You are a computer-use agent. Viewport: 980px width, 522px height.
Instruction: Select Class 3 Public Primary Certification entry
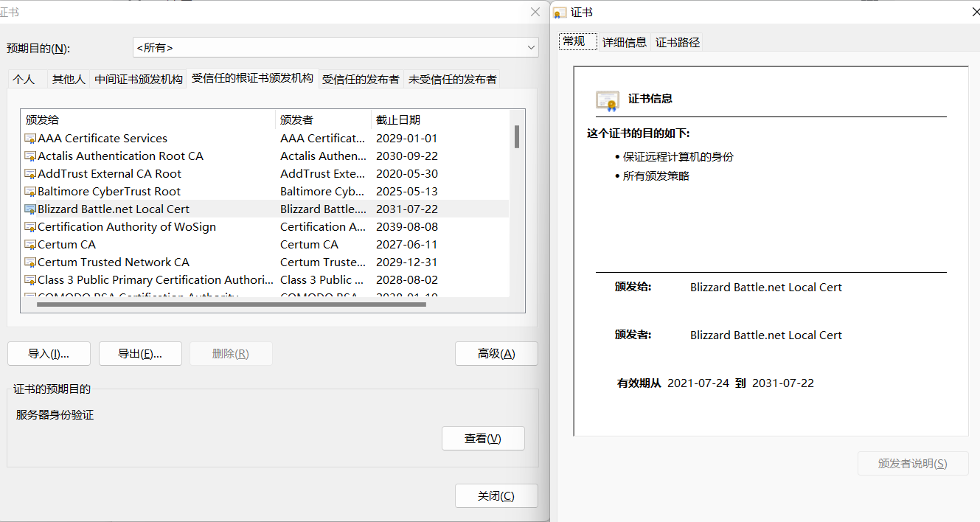pyautogui.click(x=156, y=280)
